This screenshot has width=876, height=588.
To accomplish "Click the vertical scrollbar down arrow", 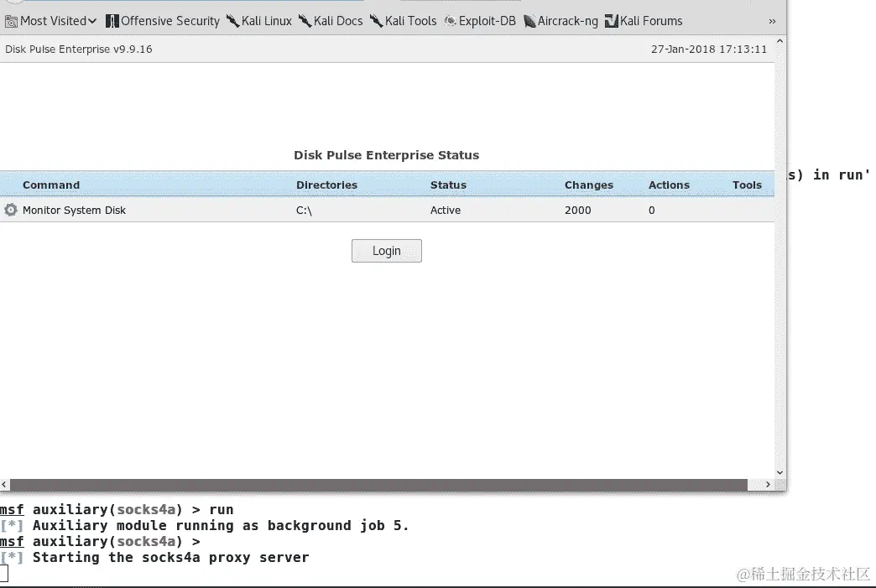I will coord(780,472).
